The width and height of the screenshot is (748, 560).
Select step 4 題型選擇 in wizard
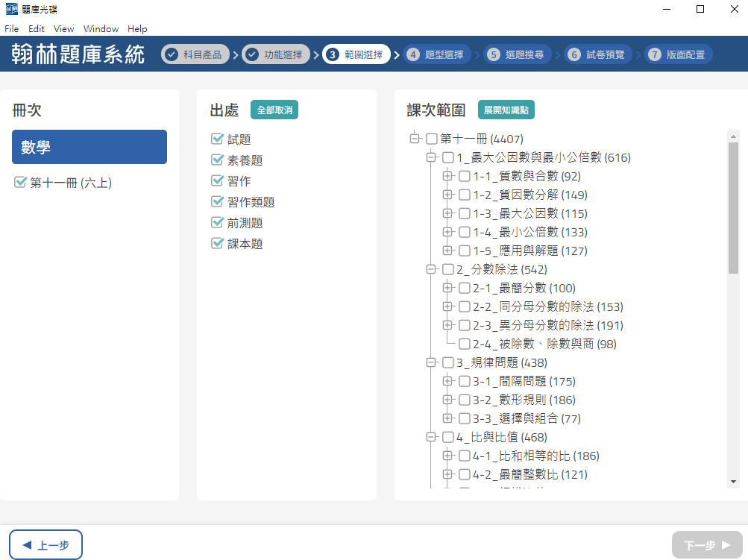pos(433,54)
